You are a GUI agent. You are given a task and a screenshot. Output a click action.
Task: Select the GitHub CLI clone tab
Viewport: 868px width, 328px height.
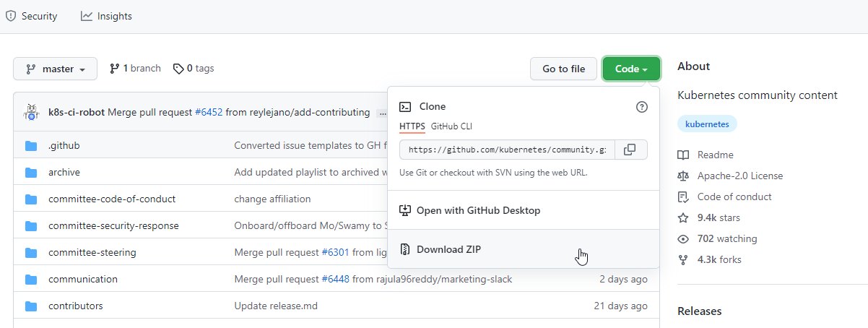click(451, 126)
